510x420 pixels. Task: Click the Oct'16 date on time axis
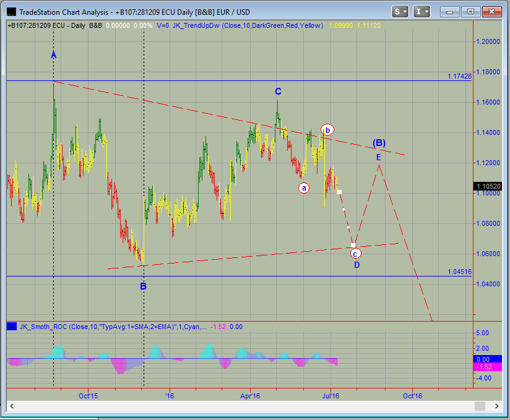[412, 396]
